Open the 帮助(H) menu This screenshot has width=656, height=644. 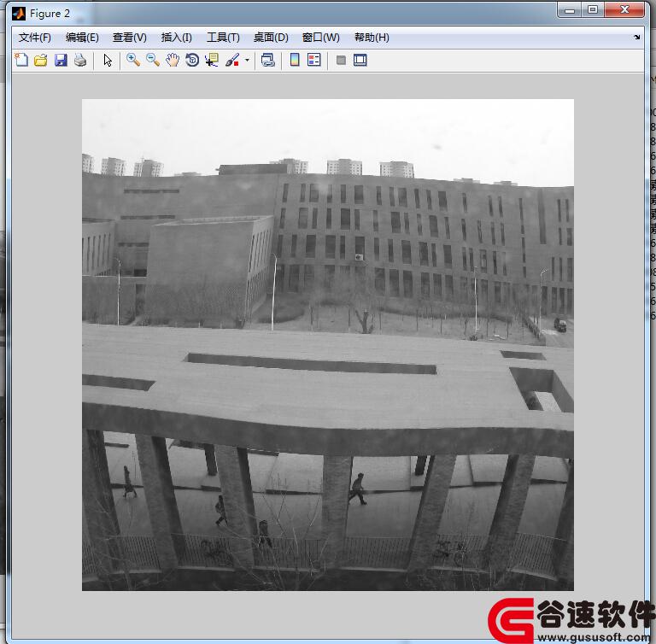tap(372, 38)
